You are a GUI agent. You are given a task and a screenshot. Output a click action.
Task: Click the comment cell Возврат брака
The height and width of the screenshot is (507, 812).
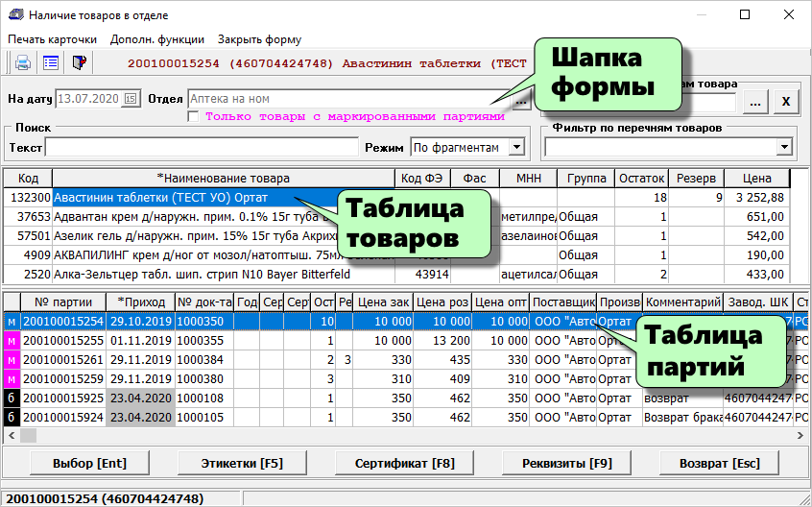[x=683, y=417]
